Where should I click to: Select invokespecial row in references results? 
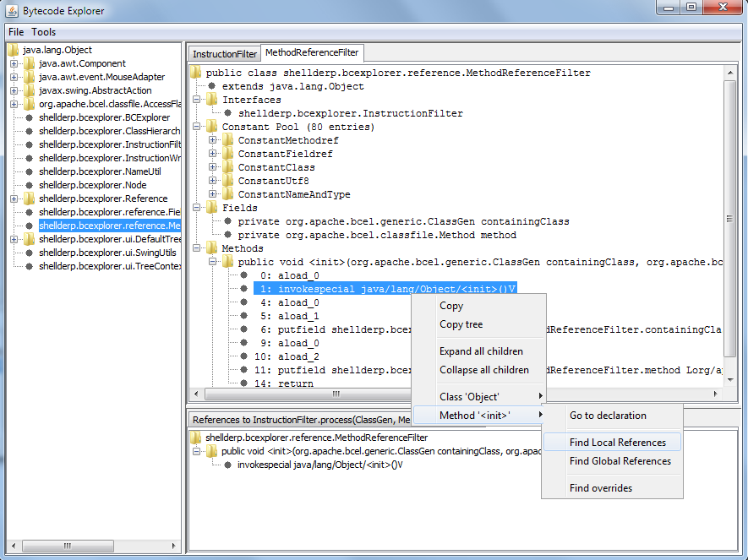click(320, 465)
